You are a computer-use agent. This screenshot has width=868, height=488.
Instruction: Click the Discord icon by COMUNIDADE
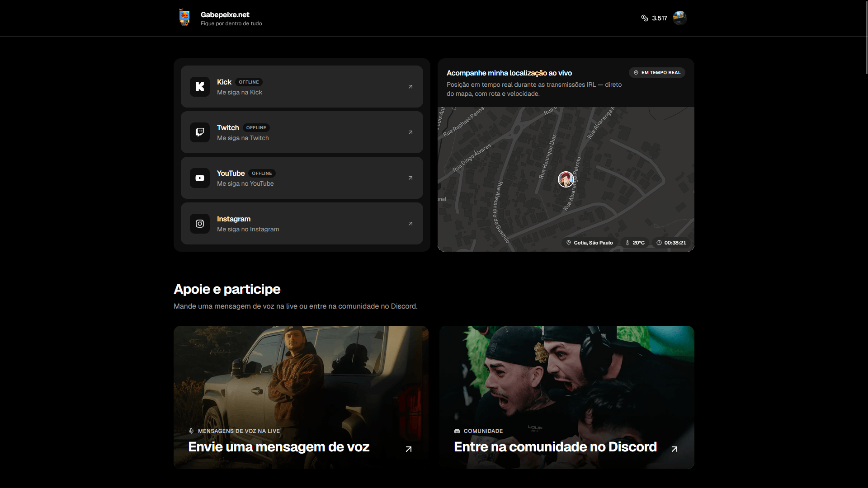[457, 431]
